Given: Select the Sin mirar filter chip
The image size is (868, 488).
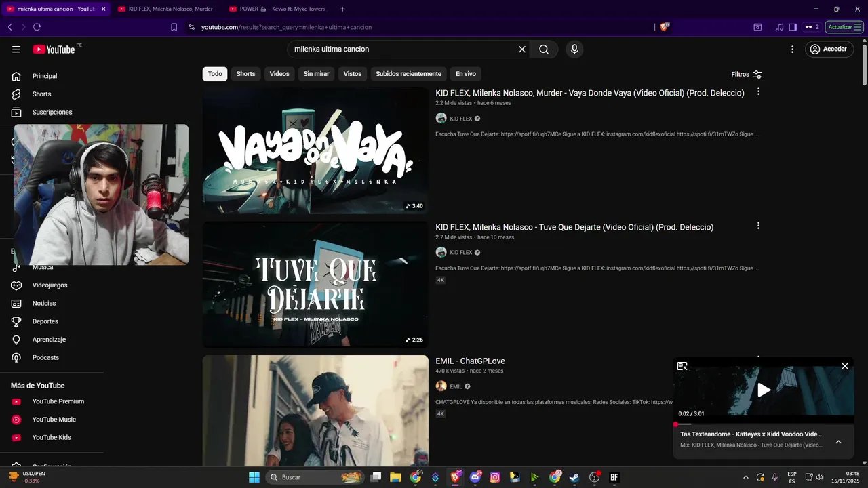Looking at the screenshot, I should click(316, 74).
